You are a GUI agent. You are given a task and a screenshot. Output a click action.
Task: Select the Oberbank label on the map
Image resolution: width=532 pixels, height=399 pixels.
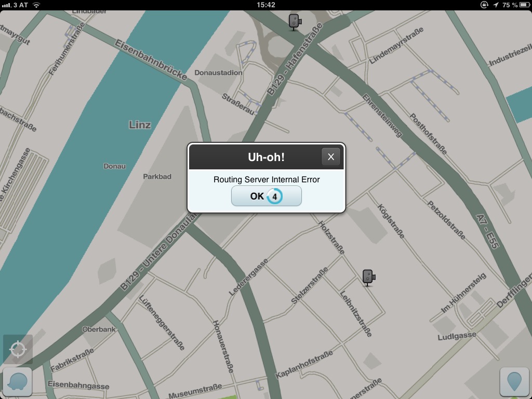coord(99,329)
